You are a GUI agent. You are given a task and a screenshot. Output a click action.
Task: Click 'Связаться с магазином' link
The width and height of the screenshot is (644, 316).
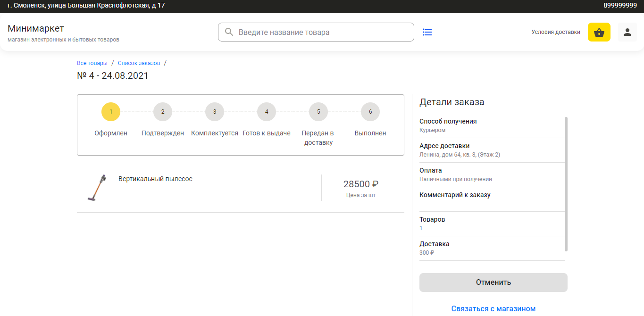tap(493, 309)
